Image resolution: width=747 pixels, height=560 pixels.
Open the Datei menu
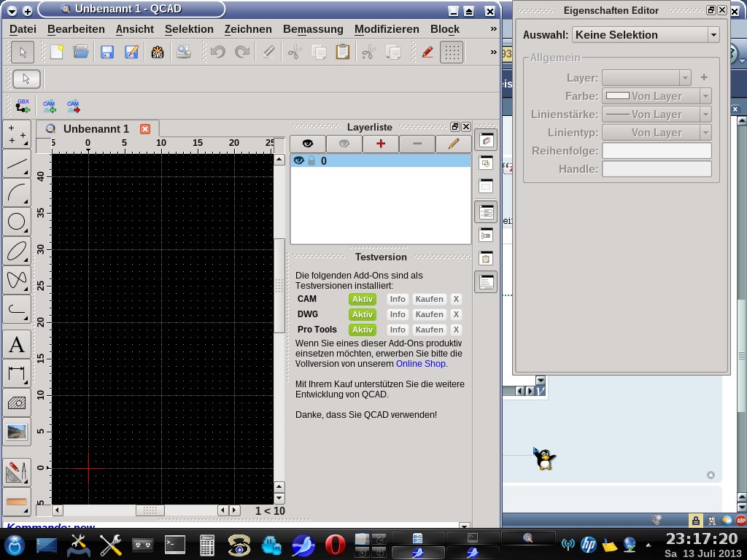click(23, 29)
